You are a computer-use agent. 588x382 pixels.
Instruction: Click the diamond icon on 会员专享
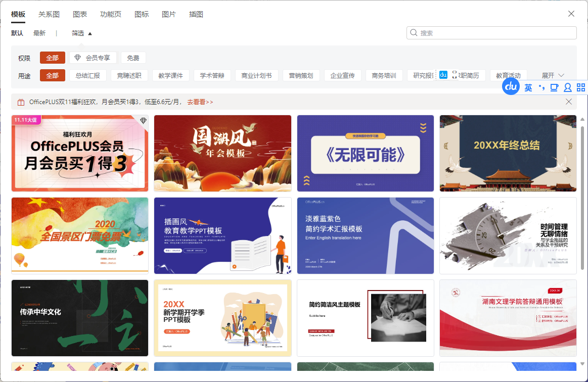78,58
